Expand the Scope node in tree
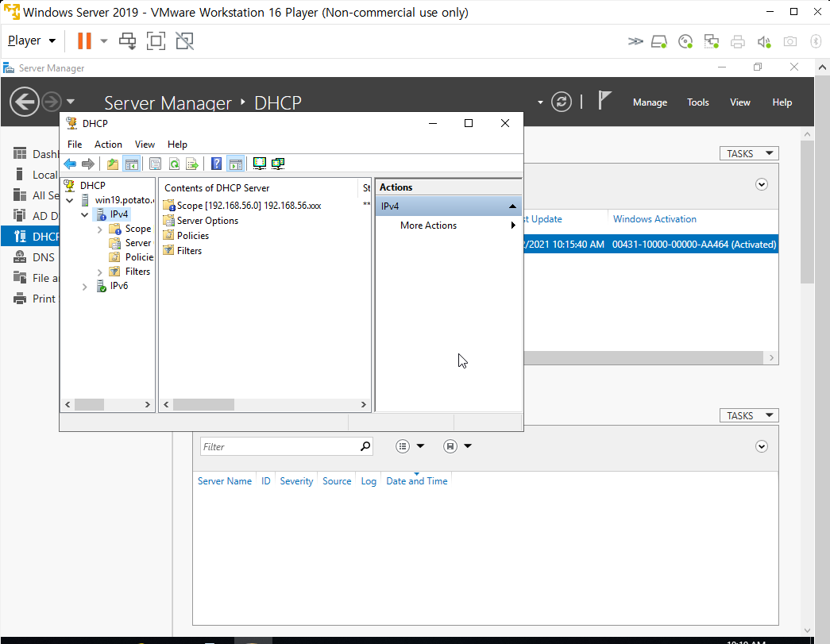The height and width of the screenshot is (644, 830). (x=99, y=229)
